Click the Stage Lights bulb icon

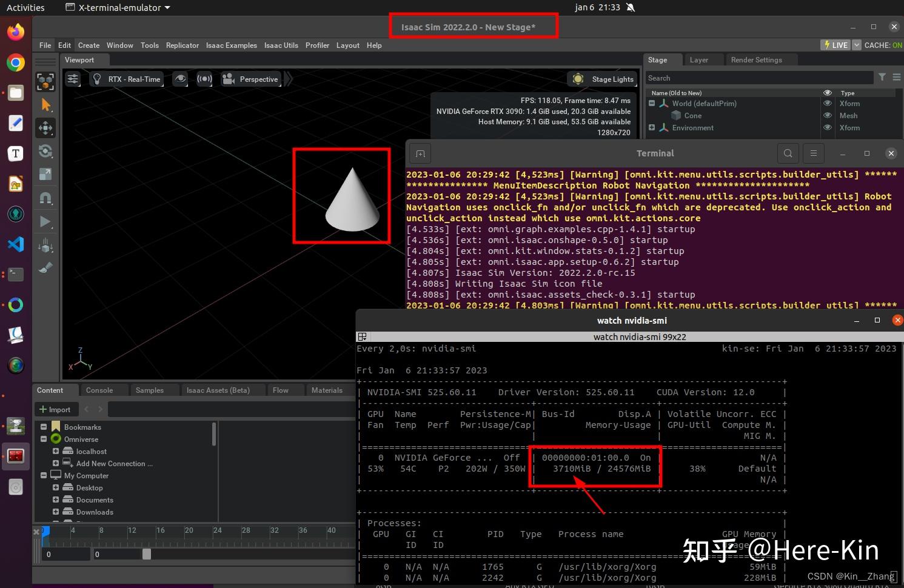[578, 79]
